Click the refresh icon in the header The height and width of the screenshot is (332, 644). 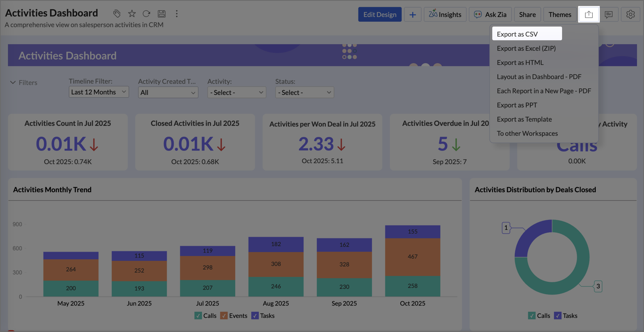(x=147, y=14)
